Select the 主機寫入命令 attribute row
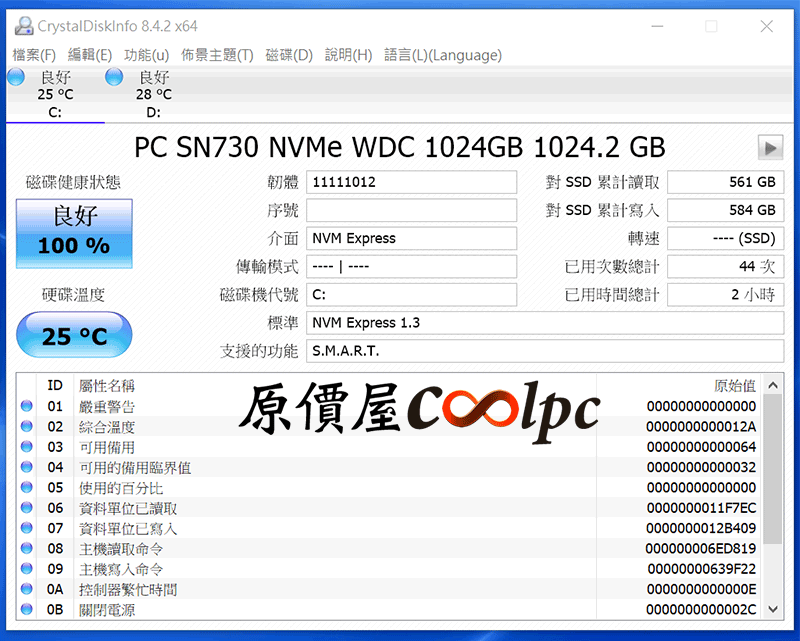 (x=390, y=569)
